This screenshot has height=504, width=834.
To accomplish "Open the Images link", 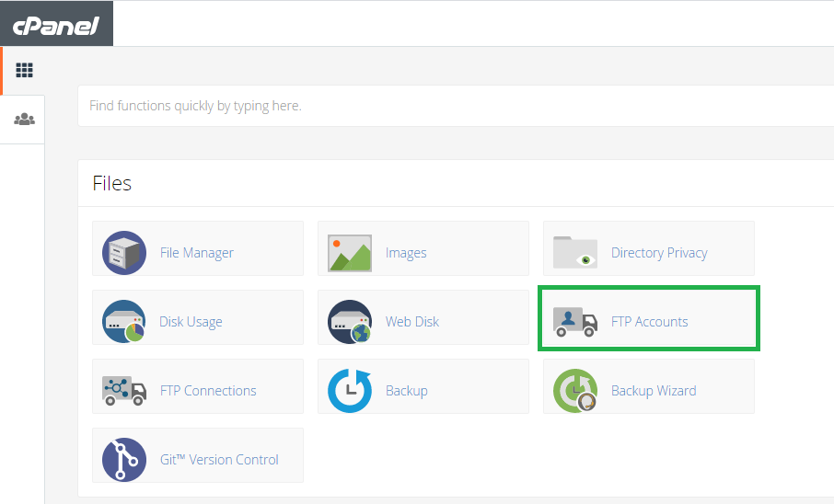I will 406,253.
